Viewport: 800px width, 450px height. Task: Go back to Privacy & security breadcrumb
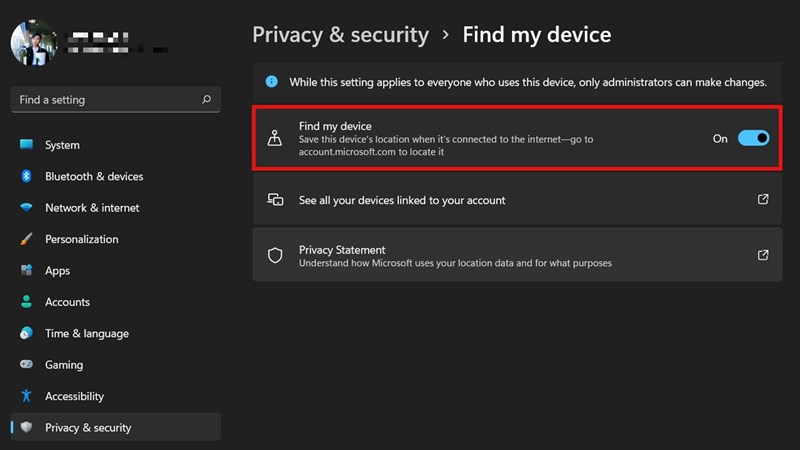tap(340, 35)
